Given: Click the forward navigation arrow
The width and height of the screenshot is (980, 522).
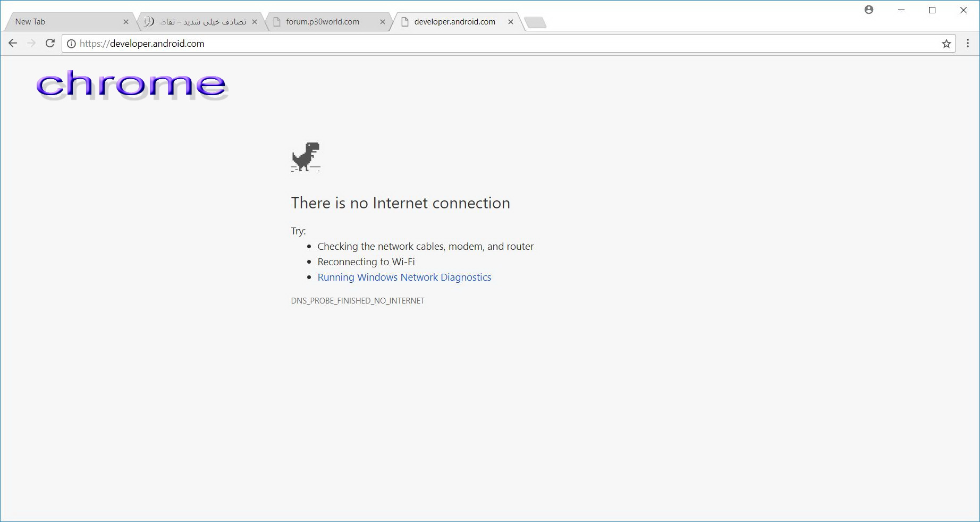Looking at the screenshot, I should tap(31, 44).
